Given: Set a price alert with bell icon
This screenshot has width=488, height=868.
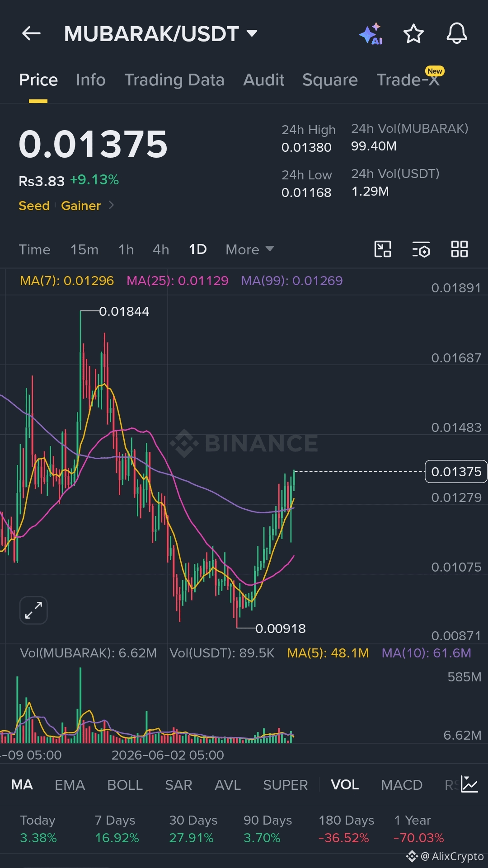Looking at the screenshot, I should coord(457,33).
